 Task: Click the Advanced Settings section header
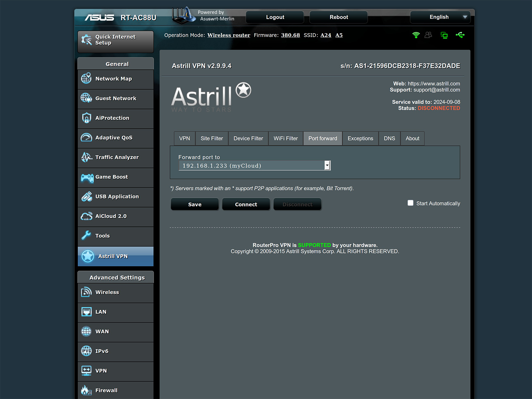[116, 277]
